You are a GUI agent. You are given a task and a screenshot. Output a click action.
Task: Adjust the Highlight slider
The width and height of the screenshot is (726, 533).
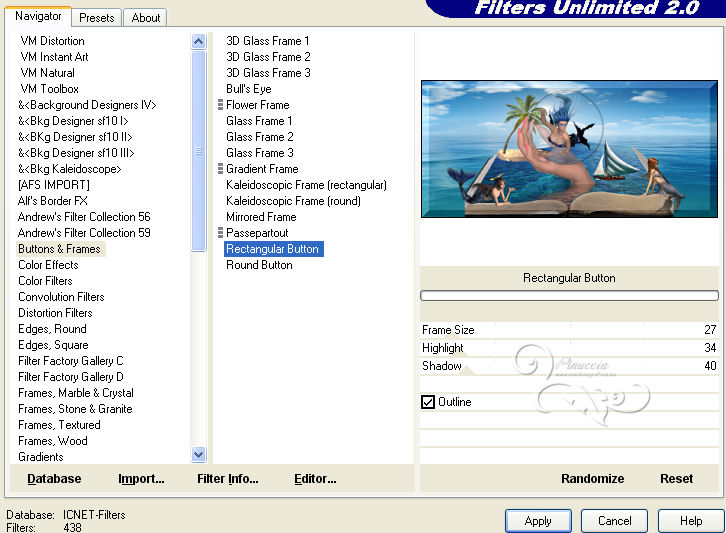tap(569, 348)
